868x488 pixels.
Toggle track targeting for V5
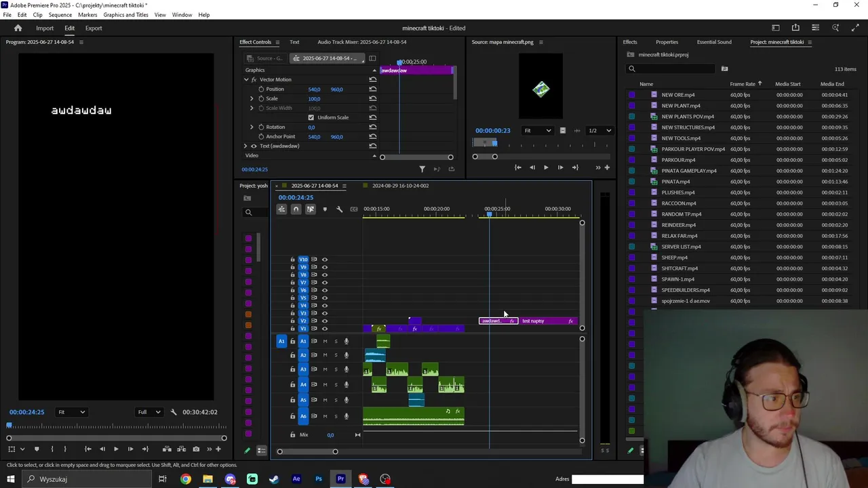coord(303,298)
